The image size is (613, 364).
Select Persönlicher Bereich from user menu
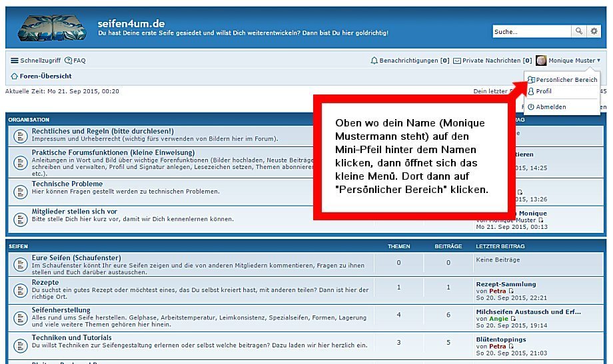pyautogui.click(x=566, y=80)
